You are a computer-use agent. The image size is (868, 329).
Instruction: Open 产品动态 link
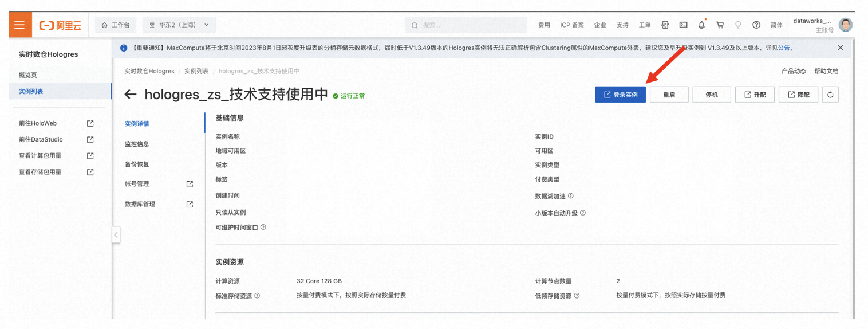[794, 71]
